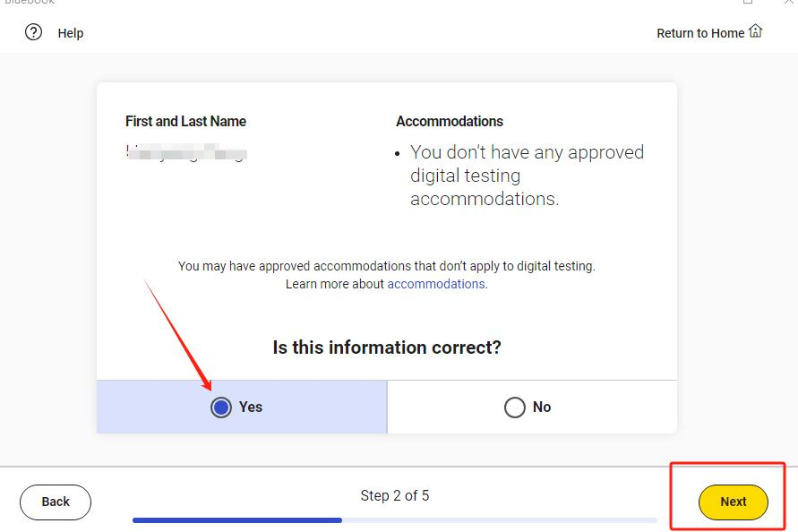Viewport: 798px width, 532px height.
Task: Click the Accommodations heading
Action: (x=450, y=121)
